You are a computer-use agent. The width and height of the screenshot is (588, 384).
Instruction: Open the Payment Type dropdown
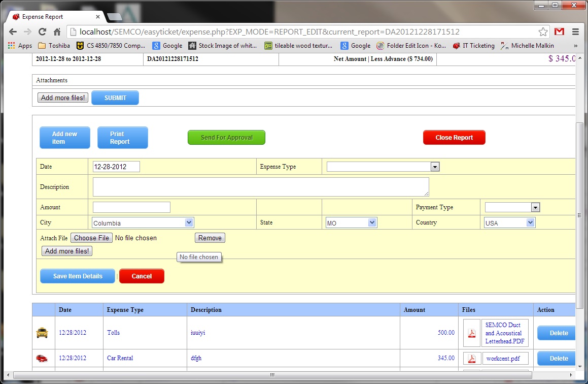[512, 207]
